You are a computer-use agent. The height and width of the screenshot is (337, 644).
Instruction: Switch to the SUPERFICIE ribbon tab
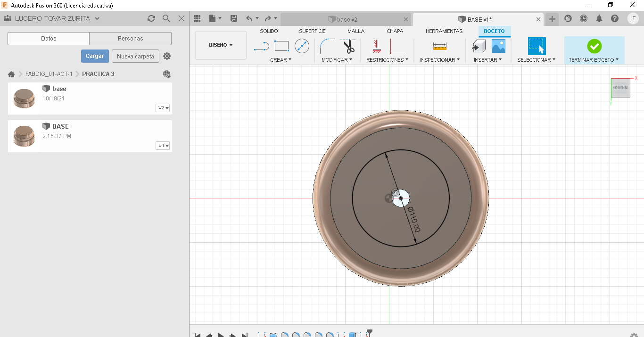[x=312, y=31]
